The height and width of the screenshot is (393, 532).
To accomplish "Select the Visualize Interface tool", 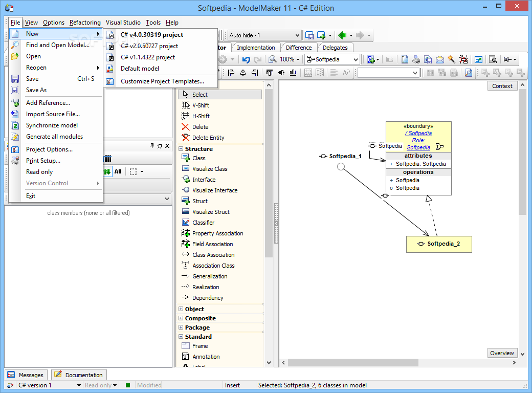I will [x=215, y=190].
